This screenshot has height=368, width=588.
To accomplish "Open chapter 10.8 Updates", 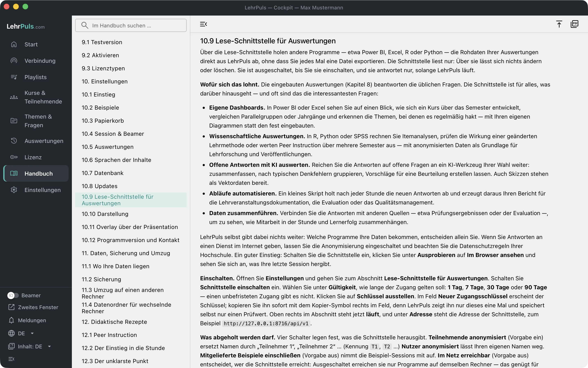I will pos(131,186).
